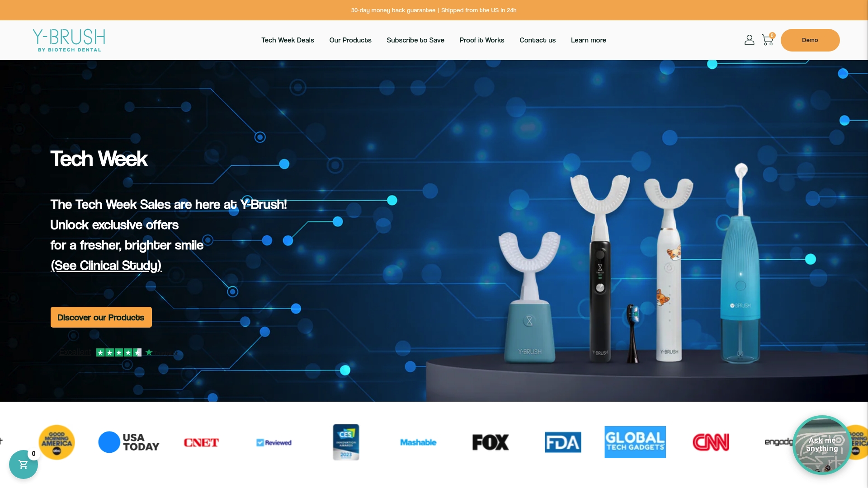Click the USA Today logo
This screenshot has width=868, height=488.
(x=129, y=442)
